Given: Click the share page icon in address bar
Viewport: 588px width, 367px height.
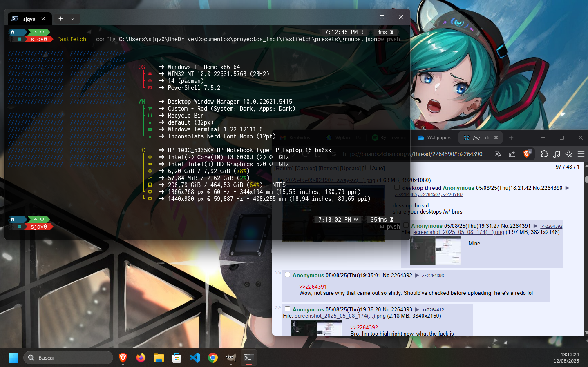Looking at the screenshot, I should click(x=512, y=154).
